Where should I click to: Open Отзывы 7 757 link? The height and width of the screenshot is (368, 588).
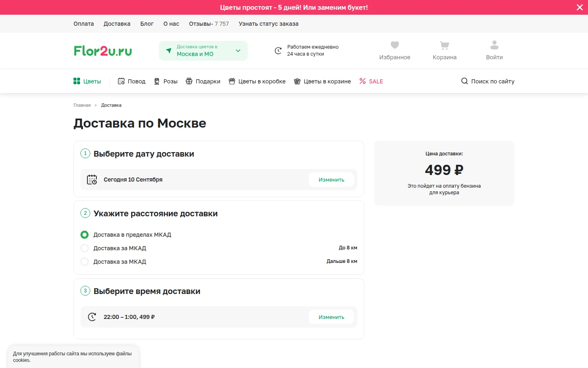(209, 24)
